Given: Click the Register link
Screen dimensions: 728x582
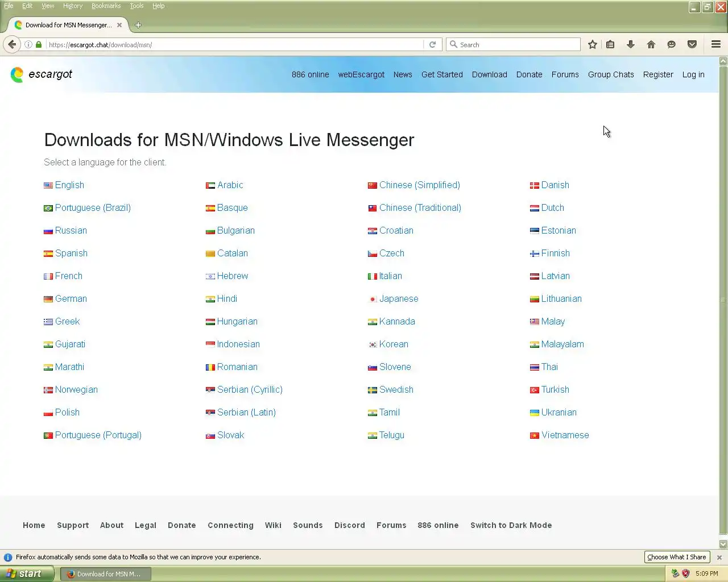Looking at the screenshot, I should click(658, 74).
